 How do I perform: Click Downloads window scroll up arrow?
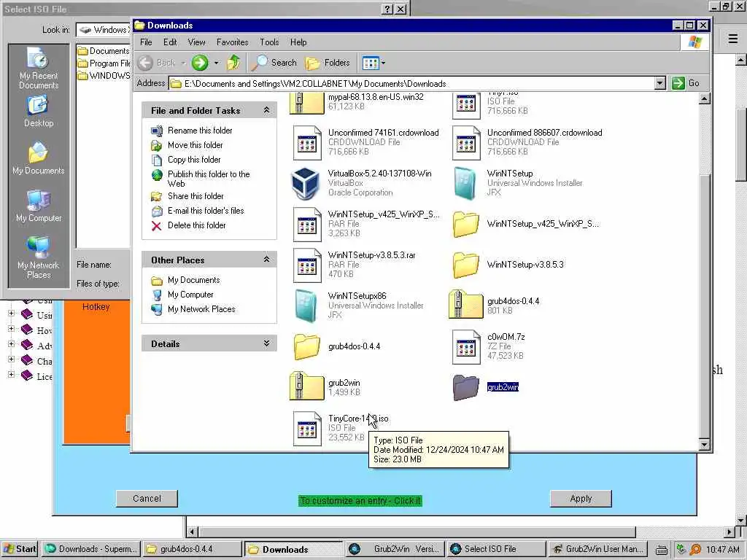coord(705,98)
